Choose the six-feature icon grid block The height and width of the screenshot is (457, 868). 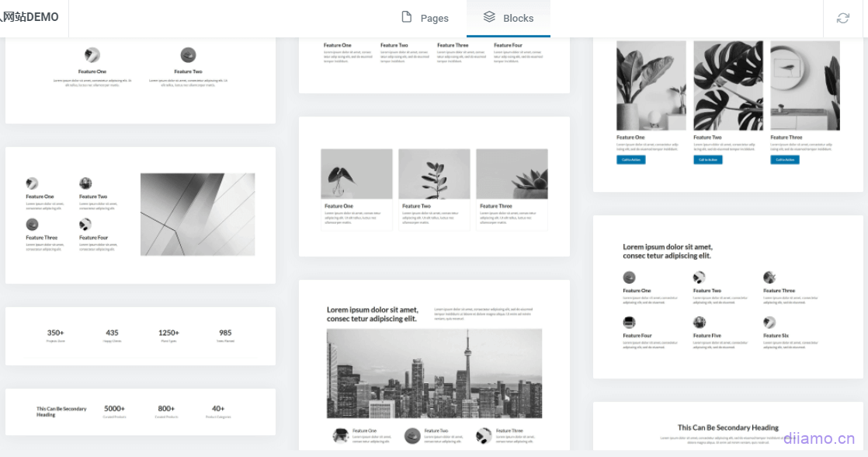pyautogui.click(x=727, y=297)
